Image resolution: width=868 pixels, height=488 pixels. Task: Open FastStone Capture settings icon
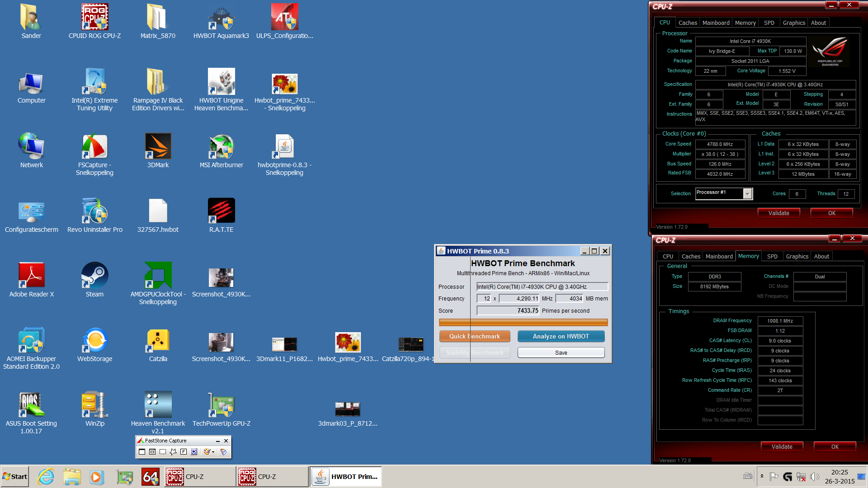tap(223, 451)
